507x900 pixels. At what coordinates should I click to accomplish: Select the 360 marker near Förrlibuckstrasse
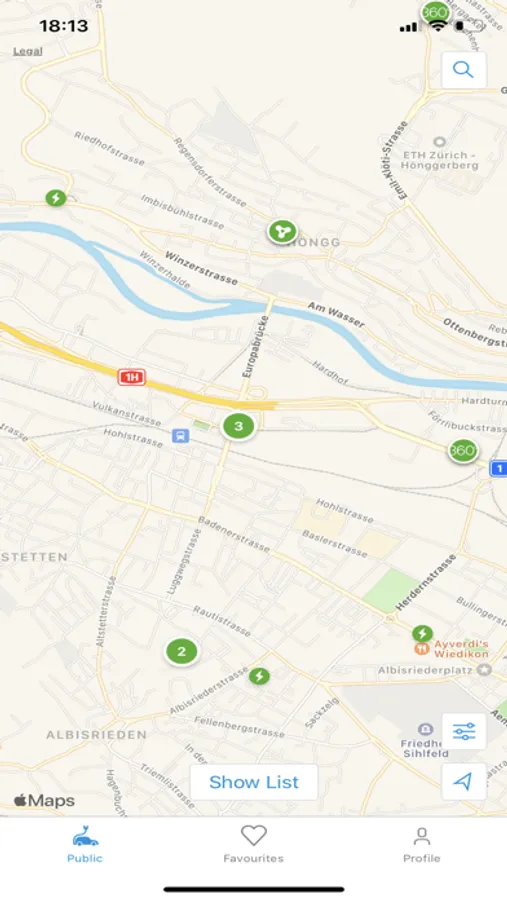tap(463, 451)
